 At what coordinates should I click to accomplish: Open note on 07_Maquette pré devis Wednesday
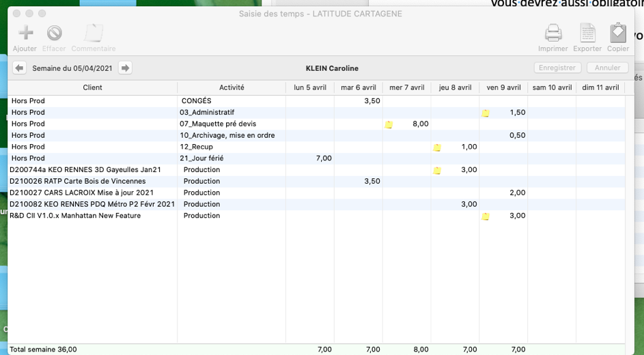pyautogui.click(x=389, y=124)
